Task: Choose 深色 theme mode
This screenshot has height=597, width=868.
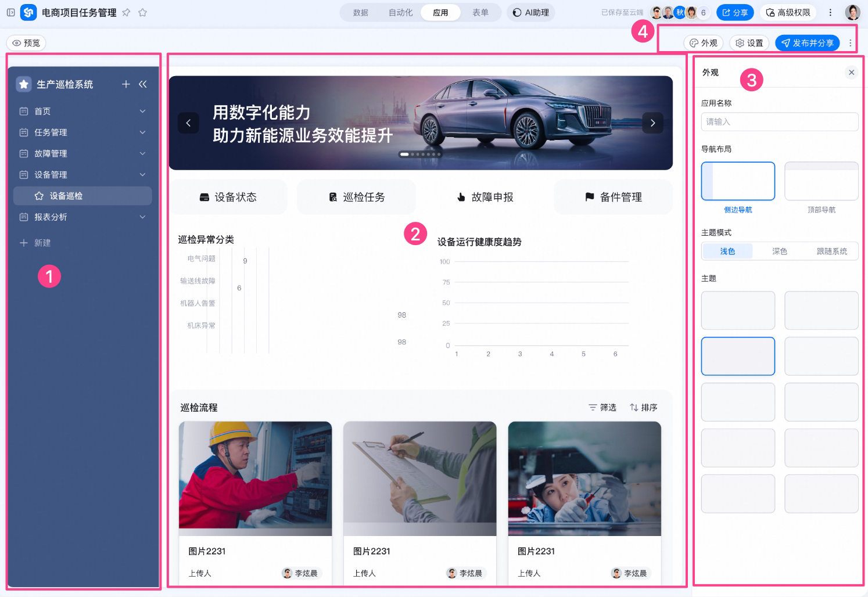Action: (779, 251)
